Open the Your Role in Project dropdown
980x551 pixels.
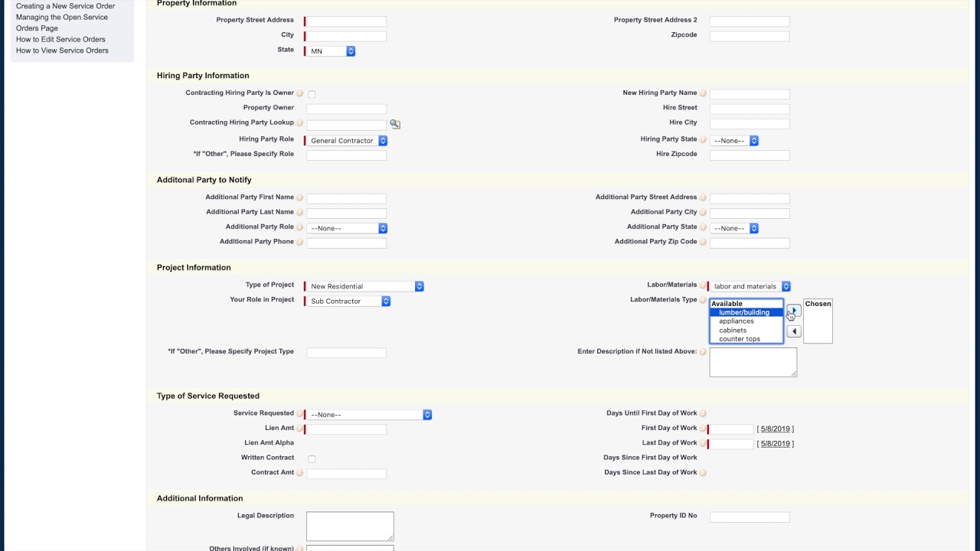348,302
